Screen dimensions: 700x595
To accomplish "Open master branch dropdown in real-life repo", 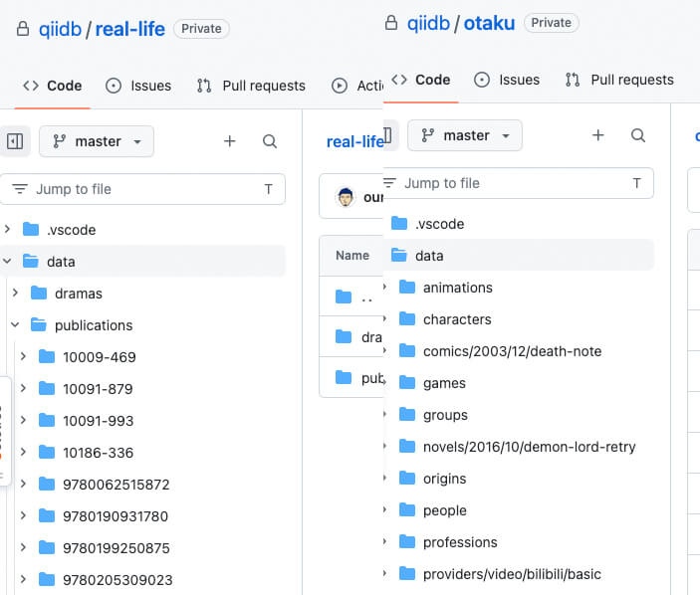I will click(97, 142).
